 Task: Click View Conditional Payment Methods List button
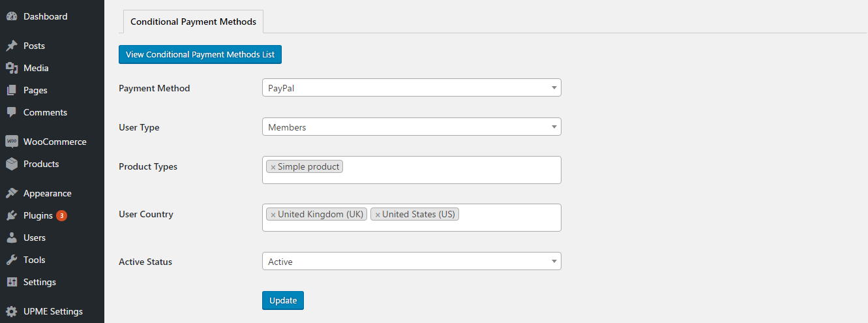click(x=200, y=54)
